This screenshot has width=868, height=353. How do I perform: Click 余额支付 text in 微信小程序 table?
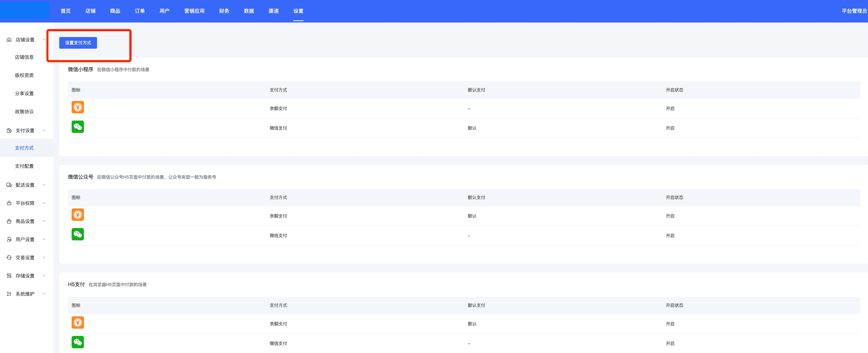click(278, 109)
